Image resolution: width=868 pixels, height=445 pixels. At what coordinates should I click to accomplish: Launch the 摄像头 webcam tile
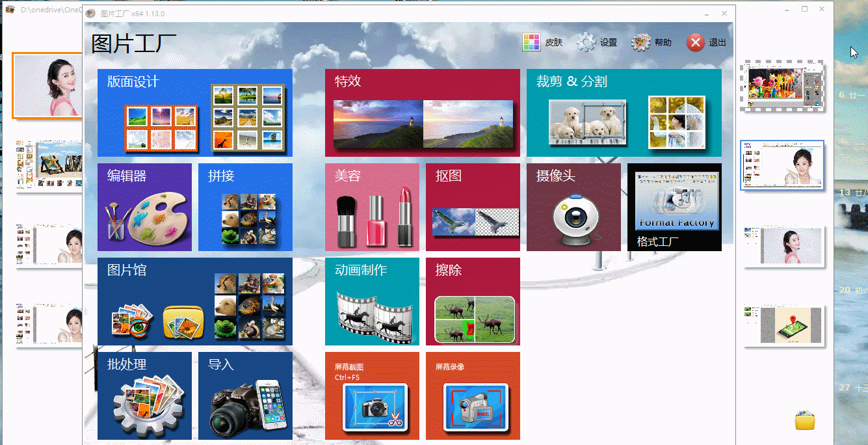573,207
